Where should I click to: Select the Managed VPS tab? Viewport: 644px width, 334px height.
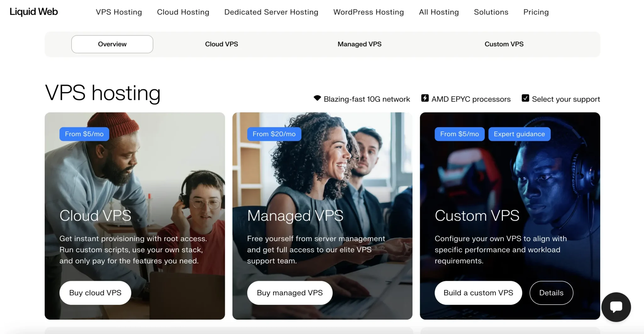[359, 44]
